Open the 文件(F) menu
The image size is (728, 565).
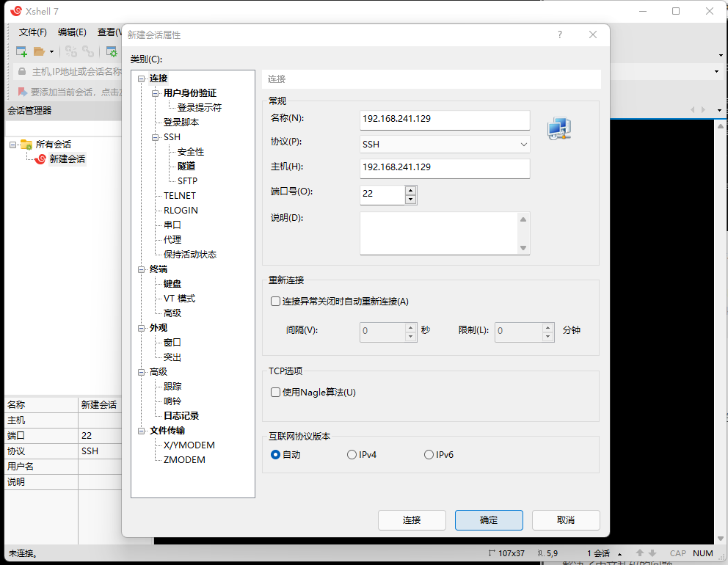[32, 32]
